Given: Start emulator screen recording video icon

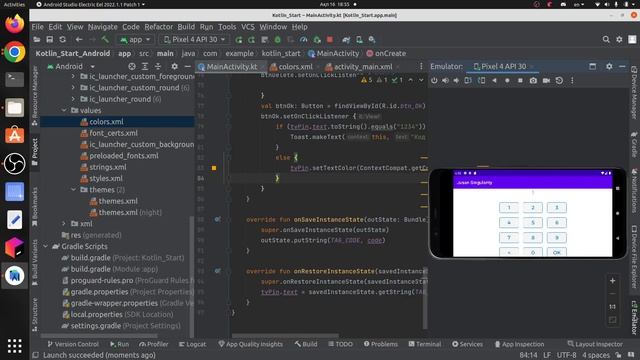Looking at the screenshot, I should [546, 80].
